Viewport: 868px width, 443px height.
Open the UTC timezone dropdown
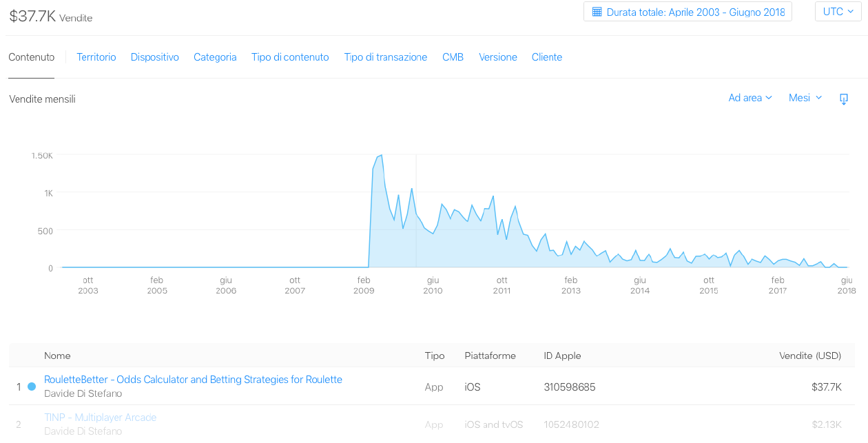tap(838, 12)
